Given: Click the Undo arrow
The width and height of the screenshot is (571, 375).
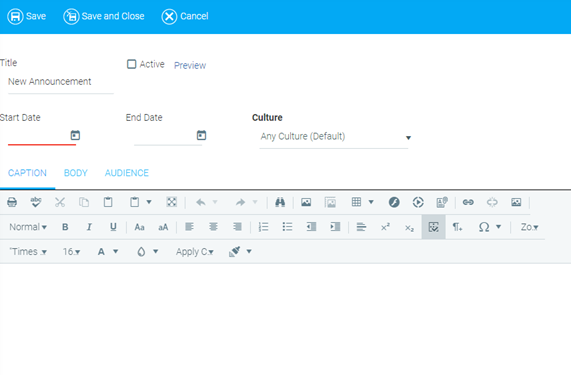Looking at the screenshot, I should 201,202.
